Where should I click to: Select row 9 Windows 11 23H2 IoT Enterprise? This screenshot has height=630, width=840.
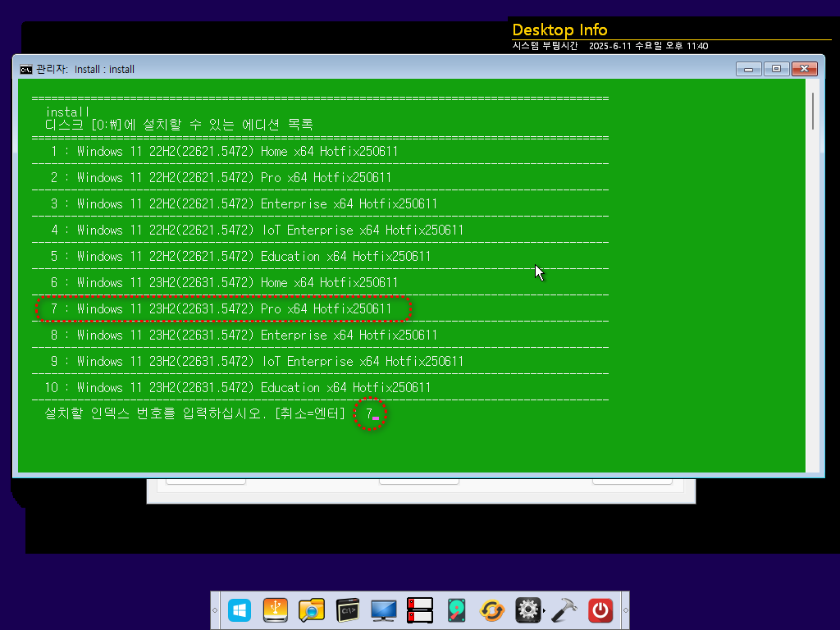coord(257,362)
